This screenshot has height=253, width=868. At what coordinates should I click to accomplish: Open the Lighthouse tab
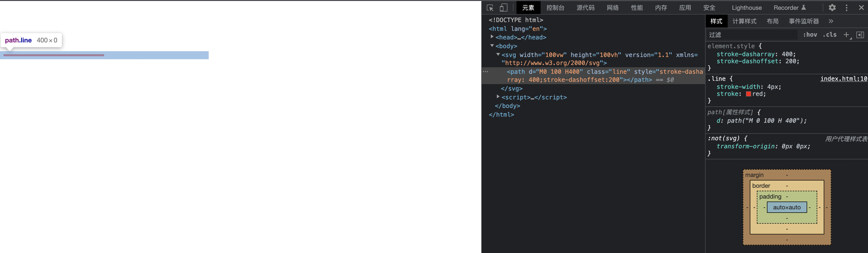coord(747,8)
